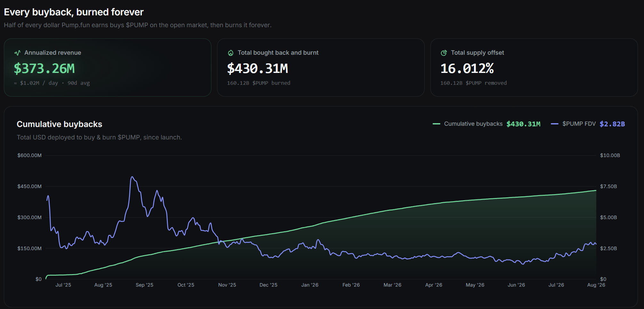Click the "Every buyback, burned forever" heading
This screenshot has height=309, width=644.
click(x=74, y=12)
